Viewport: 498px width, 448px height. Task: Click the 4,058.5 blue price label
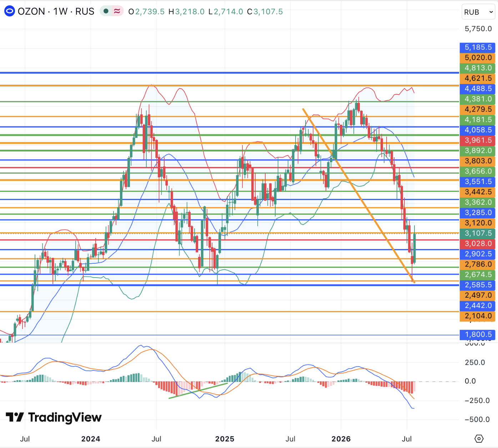[x=478, y=130]
